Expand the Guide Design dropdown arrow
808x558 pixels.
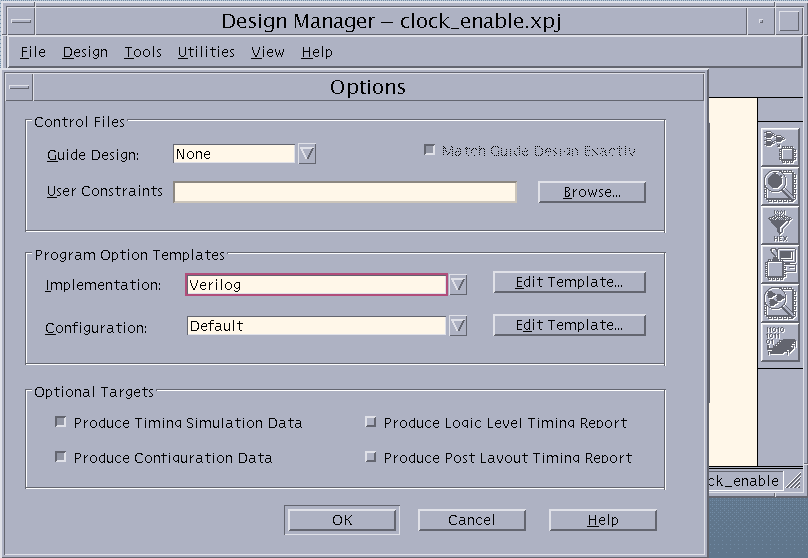pos(307,154)
